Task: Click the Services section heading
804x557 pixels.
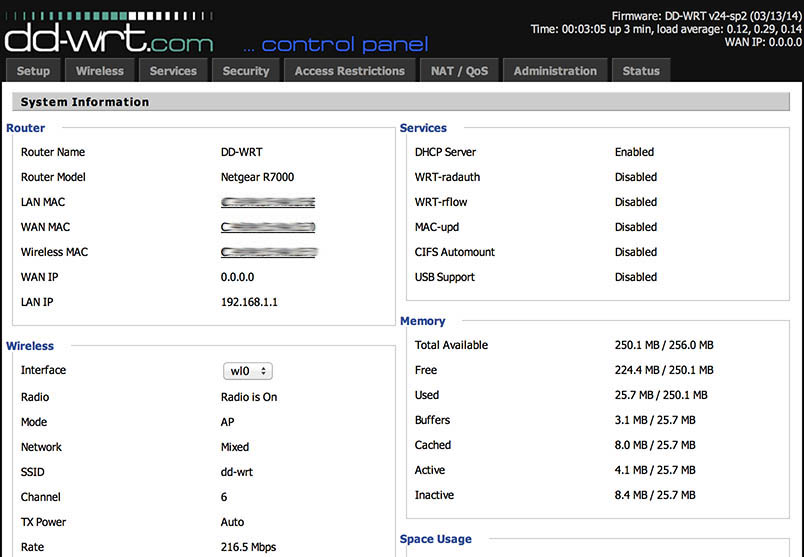Action: (x=423, y=128)
